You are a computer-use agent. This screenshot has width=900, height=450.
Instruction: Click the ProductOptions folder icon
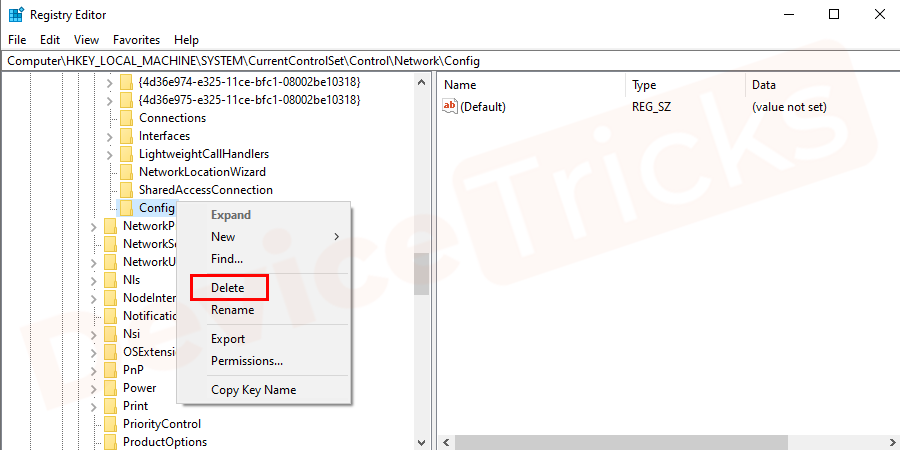(110, 442)
